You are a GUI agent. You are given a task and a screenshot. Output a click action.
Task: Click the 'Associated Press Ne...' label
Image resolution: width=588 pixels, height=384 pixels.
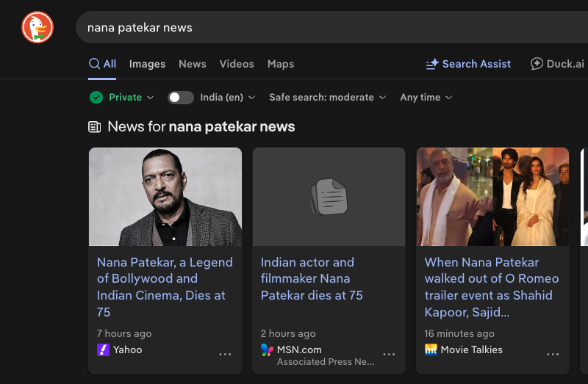coord(326,361)
